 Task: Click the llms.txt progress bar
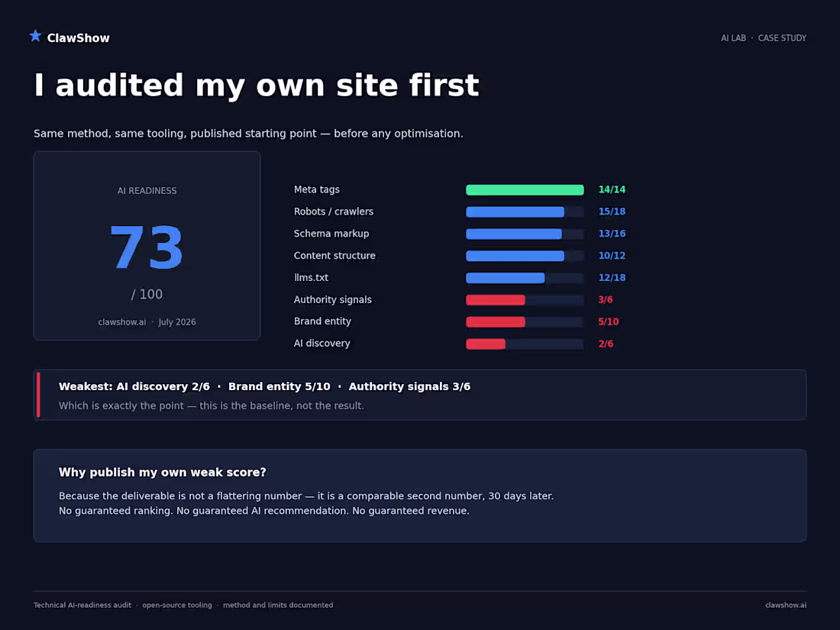[525, 277]
